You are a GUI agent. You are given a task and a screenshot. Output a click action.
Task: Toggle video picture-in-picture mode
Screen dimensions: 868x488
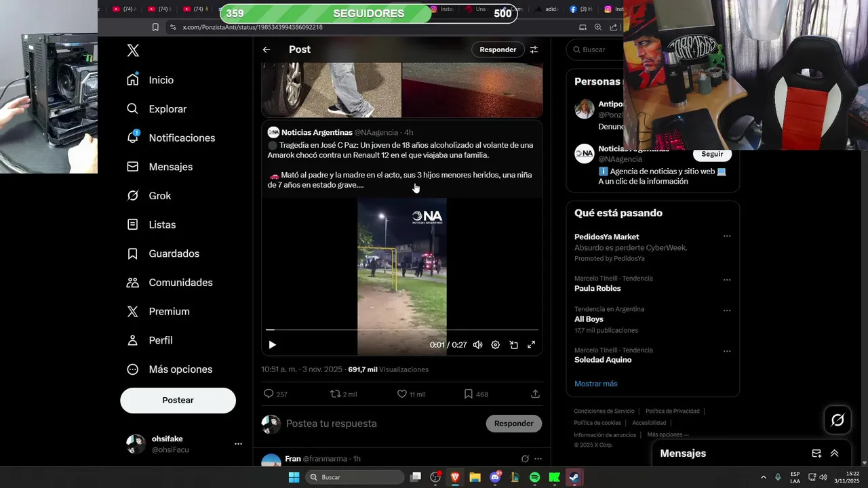pos(513,345)
